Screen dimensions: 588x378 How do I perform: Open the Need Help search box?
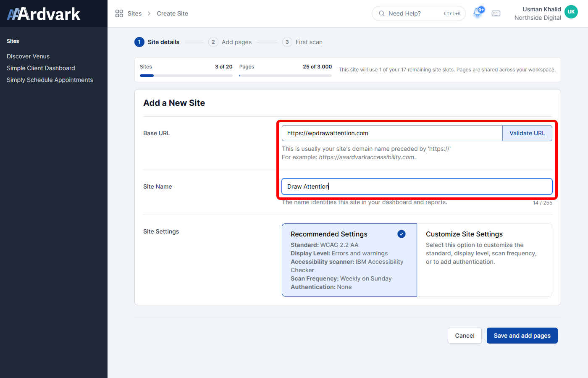pos(419,13)
